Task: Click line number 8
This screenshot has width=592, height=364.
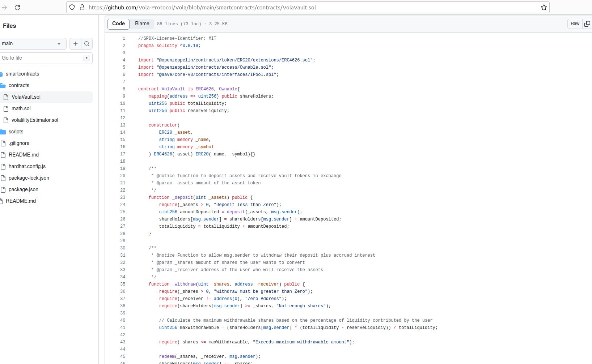Action: point(124,89)
